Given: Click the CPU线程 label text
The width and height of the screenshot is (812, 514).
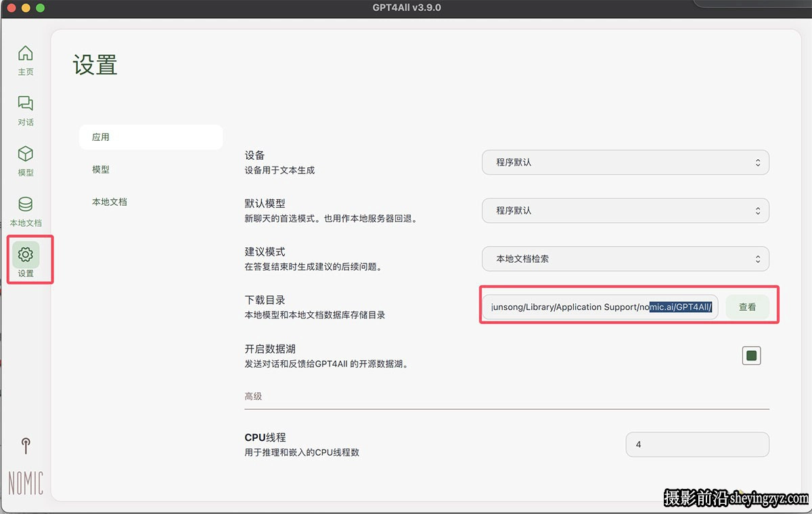Looking at the screenshot, I should 265,437.
